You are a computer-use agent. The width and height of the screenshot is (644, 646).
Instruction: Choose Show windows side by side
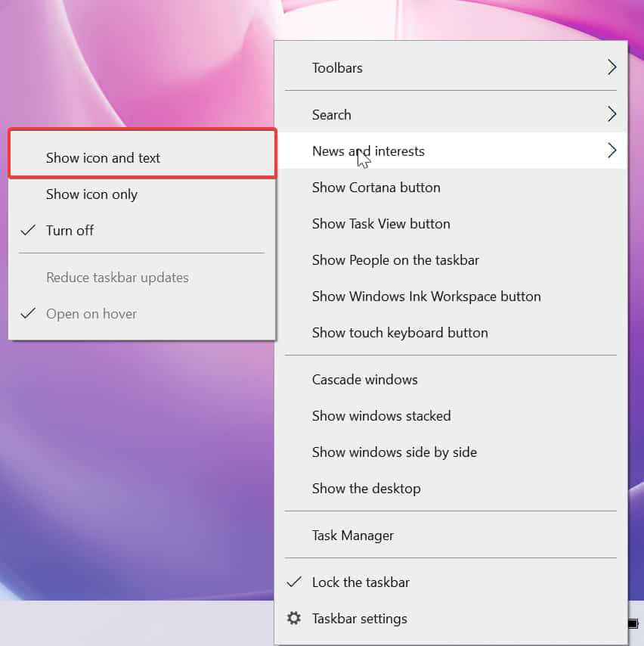coord(451,452)
